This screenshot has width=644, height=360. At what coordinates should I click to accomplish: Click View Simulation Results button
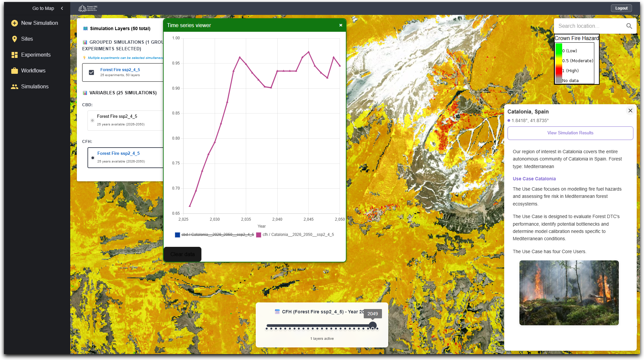tap(570, 133)
